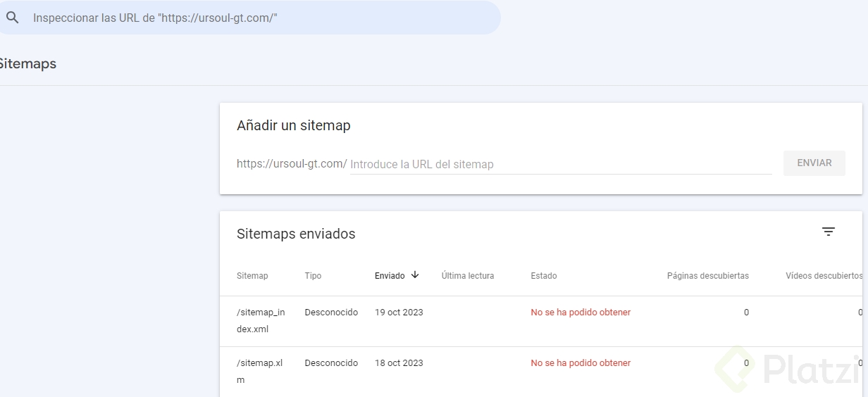
Task: Sort by the Tipo column header
Action: click(x=313, y=276)
